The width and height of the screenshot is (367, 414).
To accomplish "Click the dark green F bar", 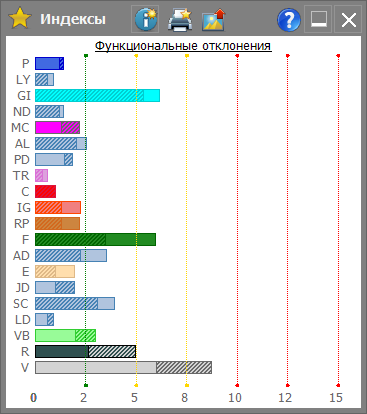I will click(95, 239).
